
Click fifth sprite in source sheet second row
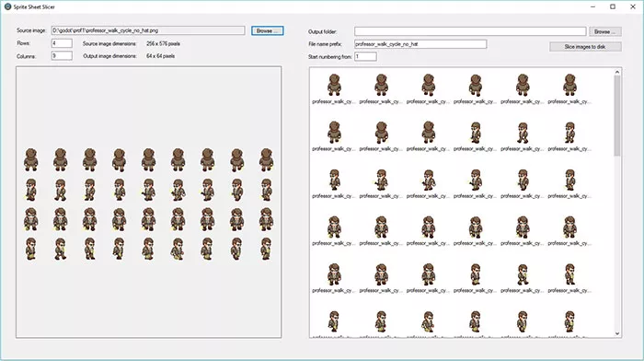click(x=148, y=190)
